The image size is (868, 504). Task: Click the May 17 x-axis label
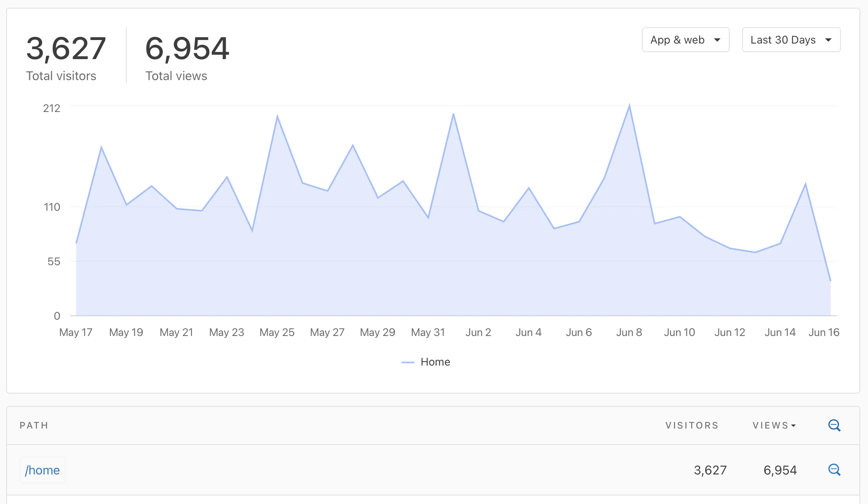pyautogui.click(x=76, y=332)
